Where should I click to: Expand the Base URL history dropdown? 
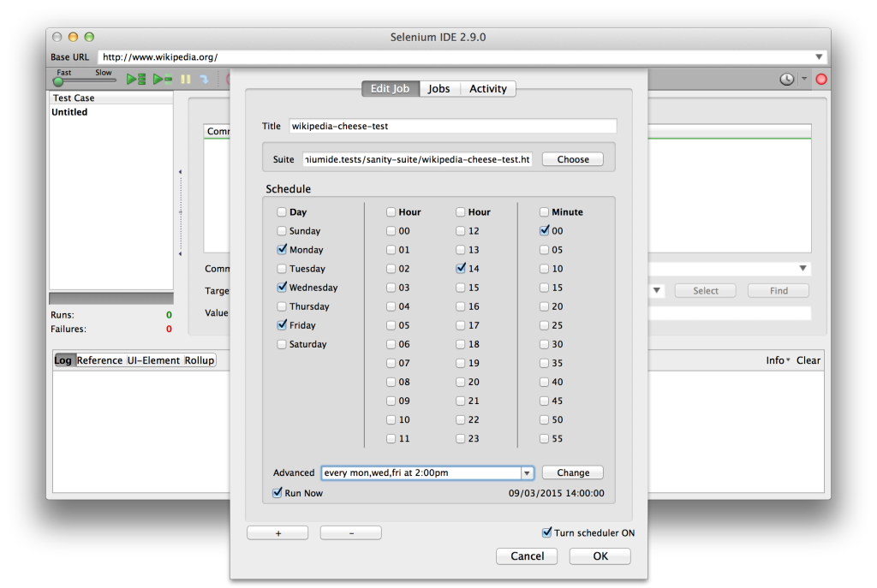click(819, 57)
